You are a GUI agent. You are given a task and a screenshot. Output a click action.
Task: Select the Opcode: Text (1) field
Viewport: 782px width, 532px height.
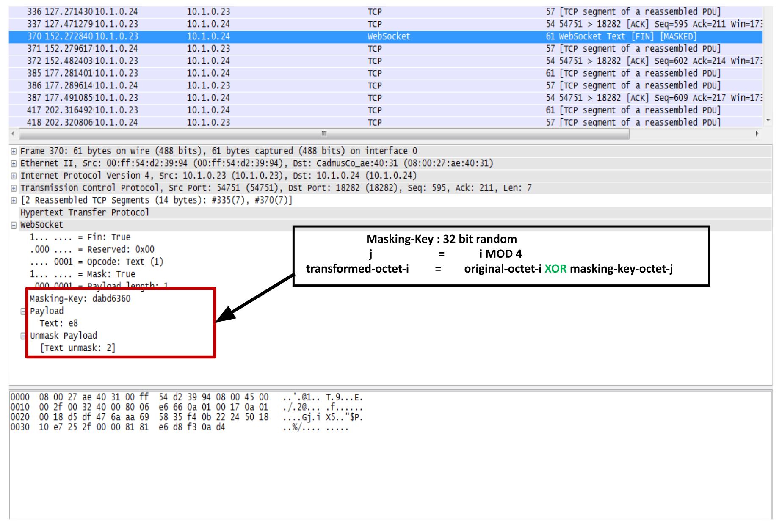tap(96, 262)
